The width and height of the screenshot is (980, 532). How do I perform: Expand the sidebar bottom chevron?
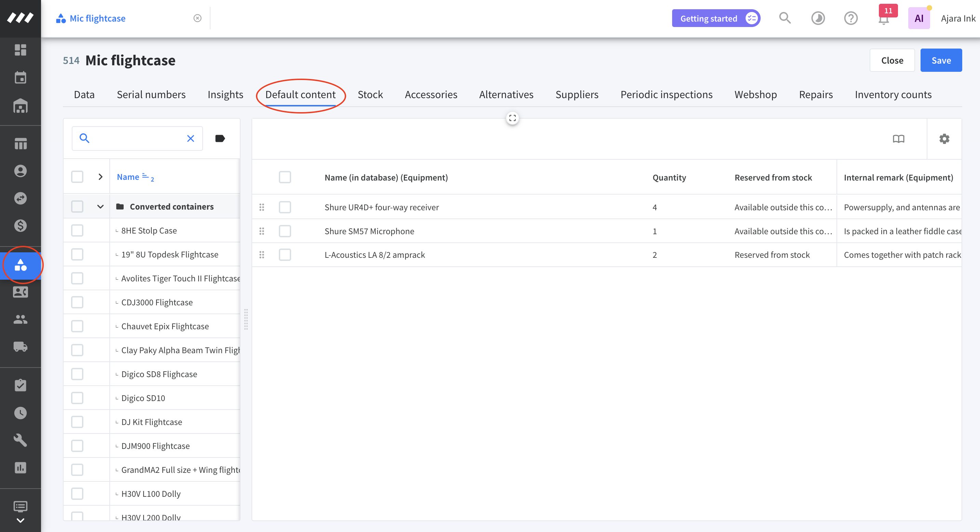21,521
